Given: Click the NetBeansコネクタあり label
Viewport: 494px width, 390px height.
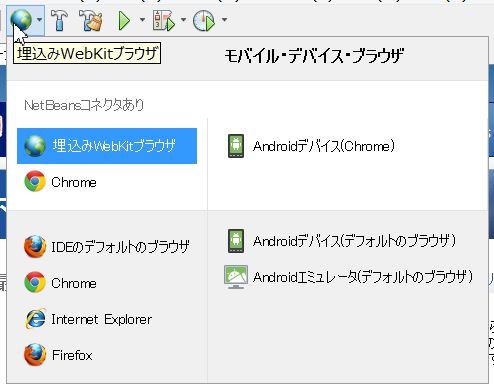Looking at the screenshot, I should coord(84,105).
